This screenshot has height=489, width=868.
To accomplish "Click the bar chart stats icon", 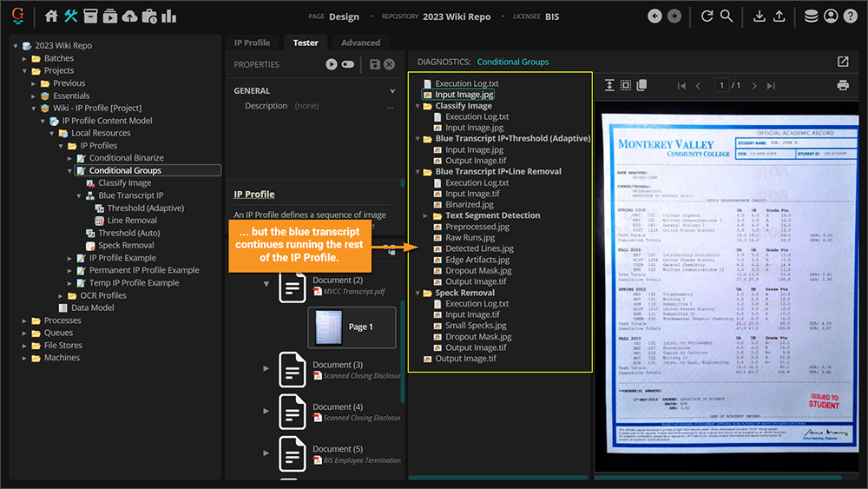I will tap(168, 16).
